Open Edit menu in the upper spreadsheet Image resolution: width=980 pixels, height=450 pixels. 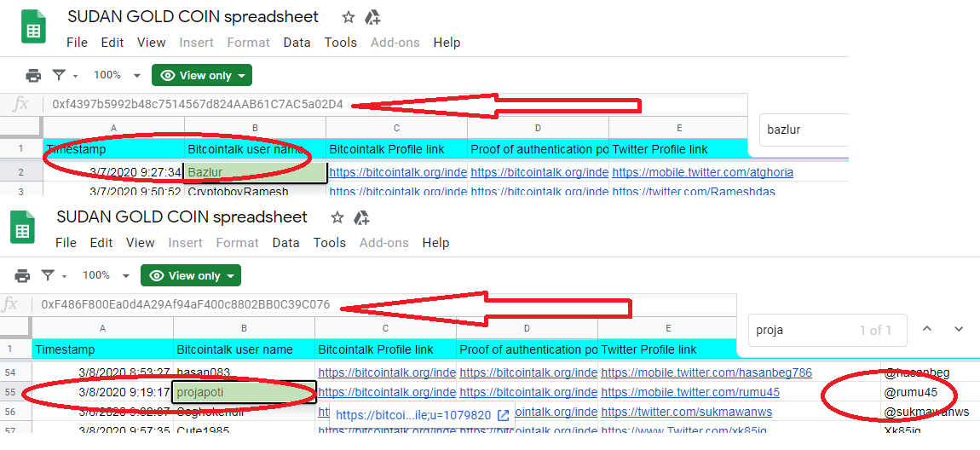[112, 43]
